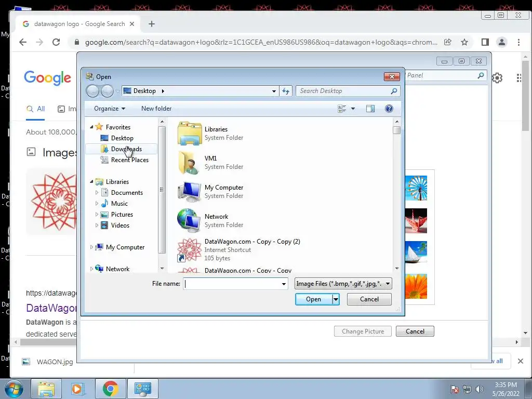
Task: Click the Open button's split arrow
Action: (336, 299)
